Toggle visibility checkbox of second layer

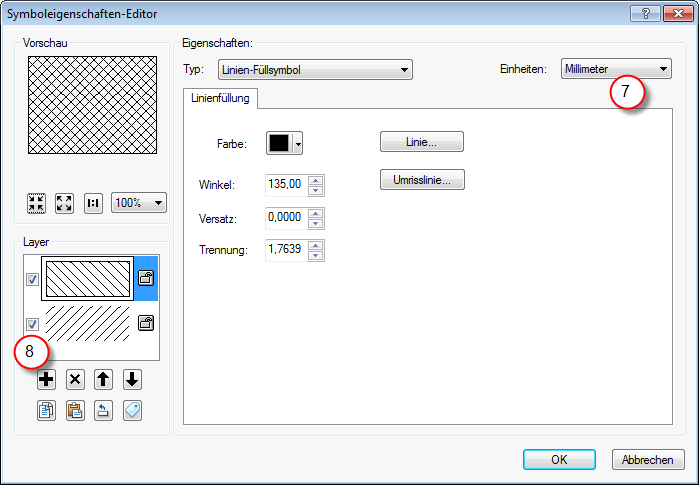32,324
